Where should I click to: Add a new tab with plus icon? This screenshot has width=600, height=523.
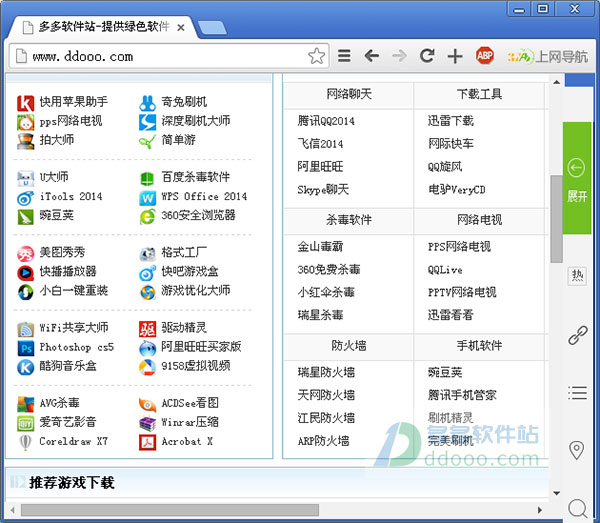pyautogui.click(x=455, y=56)
